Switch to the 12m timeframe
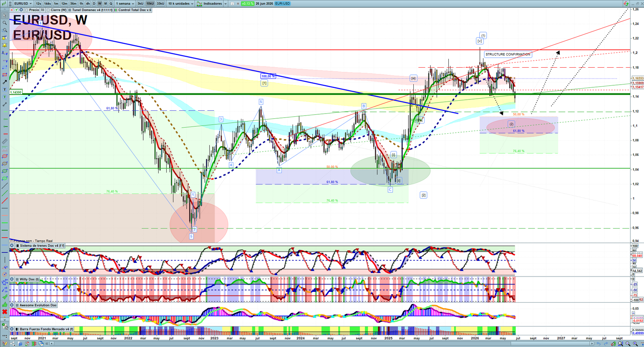The image size is (644, 347). (x=64, y=3)
